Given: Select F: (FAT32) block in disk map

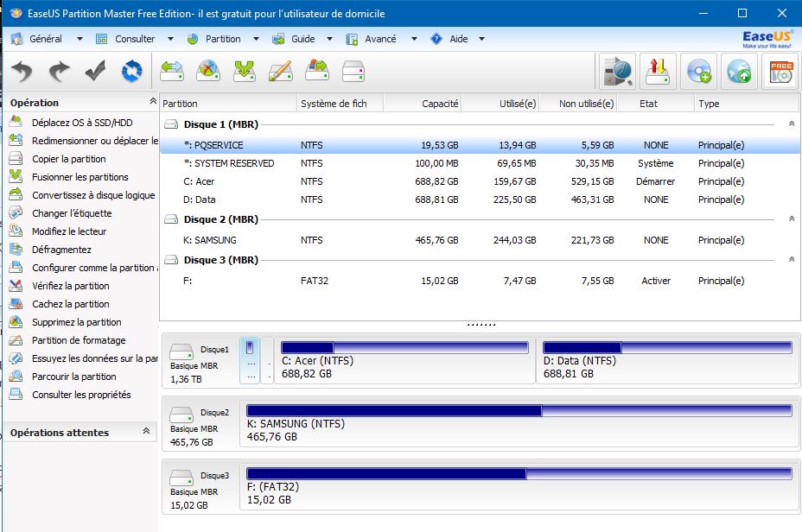Looking at the screenshot, I should coord(519,486).
